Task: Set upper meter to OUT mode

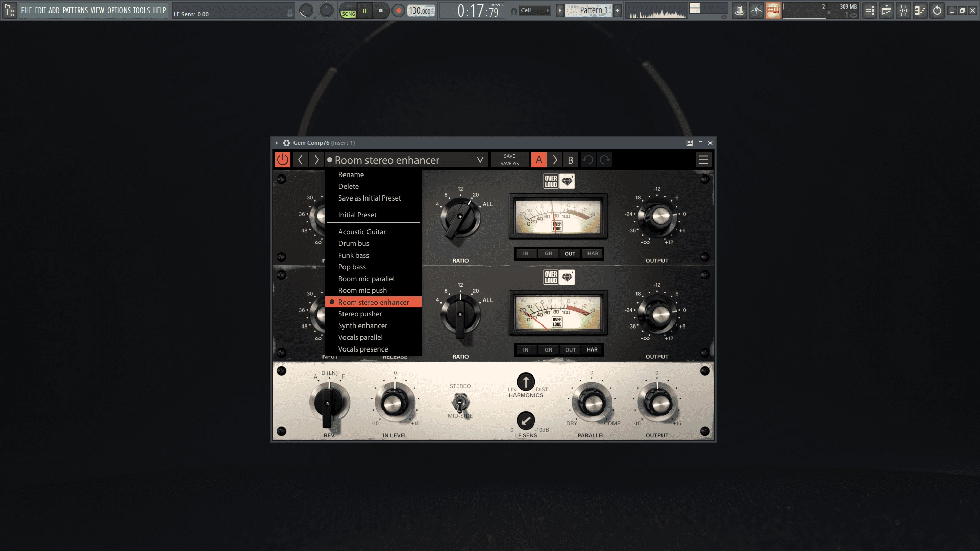Action: pos(570,254)
